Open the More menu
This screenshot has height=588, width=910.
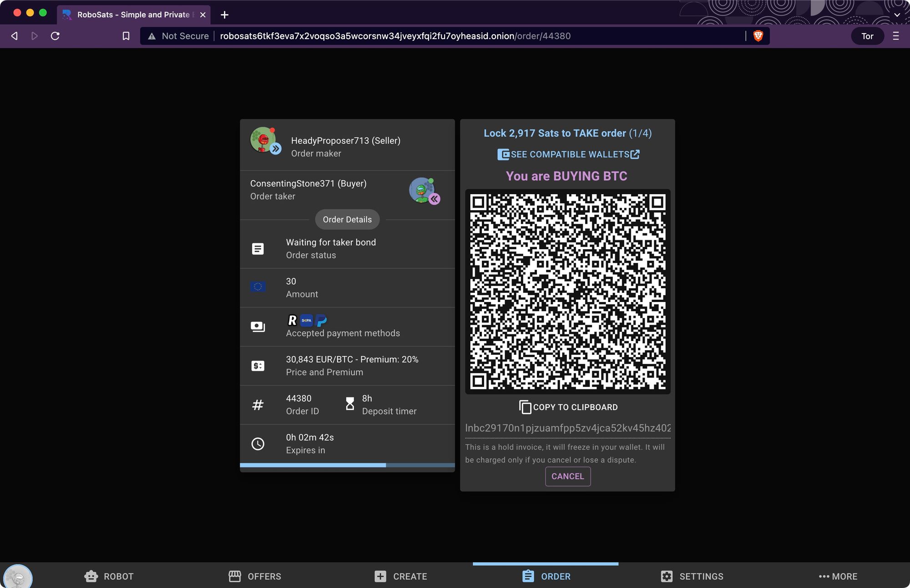pos(838,576)
